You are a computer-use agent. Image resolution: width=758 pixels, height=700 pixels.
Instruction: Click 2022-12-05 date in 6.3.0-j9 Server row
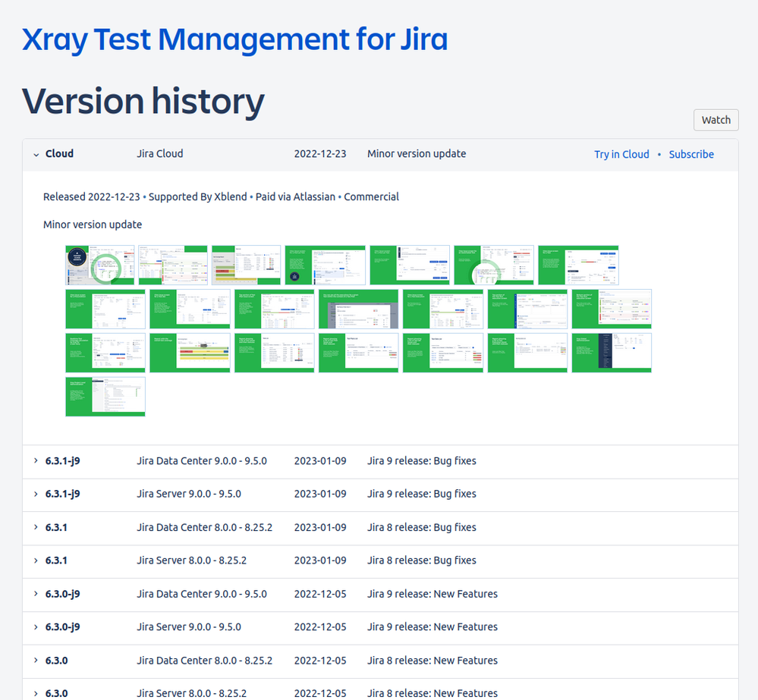click(320, 627)
